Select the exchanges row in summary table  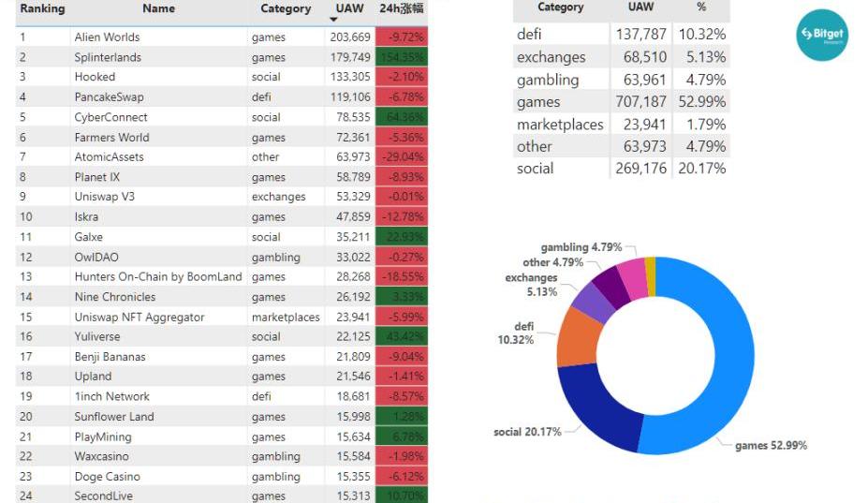(622, 57)
